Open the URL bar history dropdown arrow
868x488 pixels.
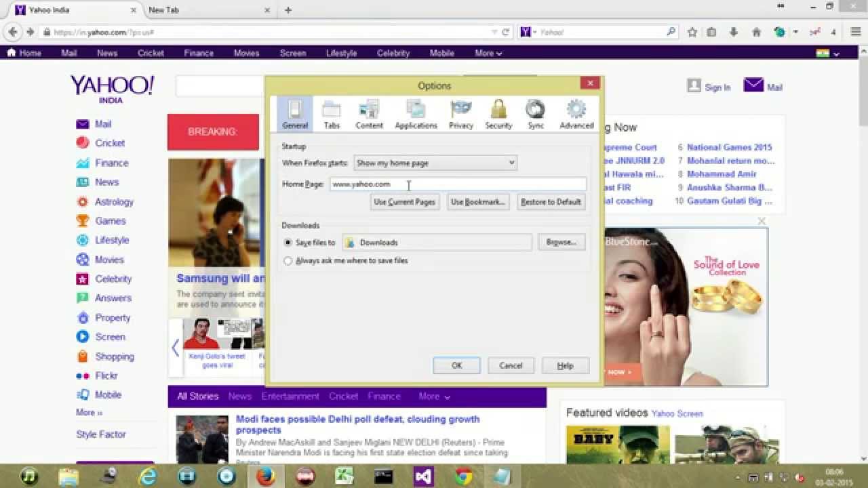(494, 32)
